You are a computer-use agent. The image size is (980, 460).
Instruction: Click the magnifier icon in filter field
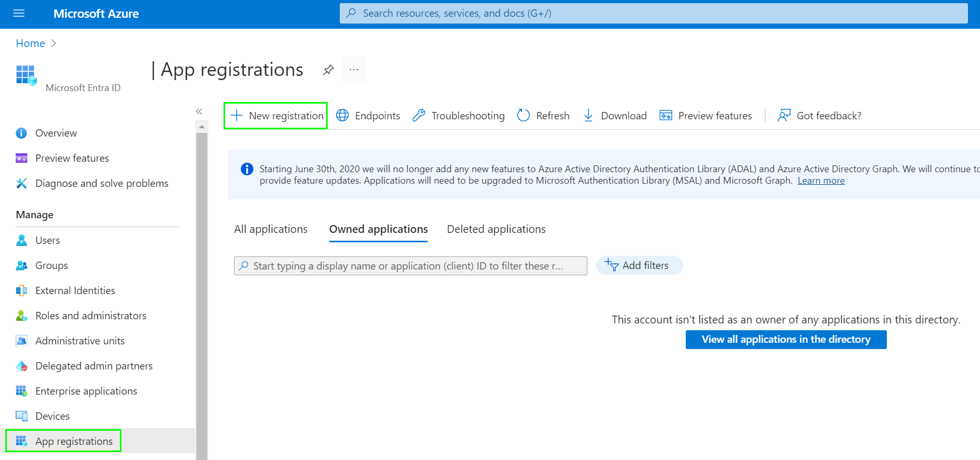[x=244, y=266]
